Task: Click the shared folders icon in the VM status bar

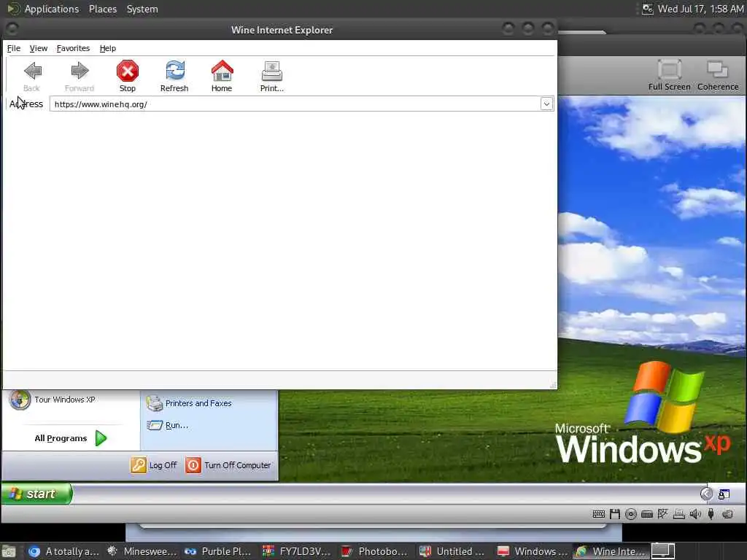Action: point(727,514)
